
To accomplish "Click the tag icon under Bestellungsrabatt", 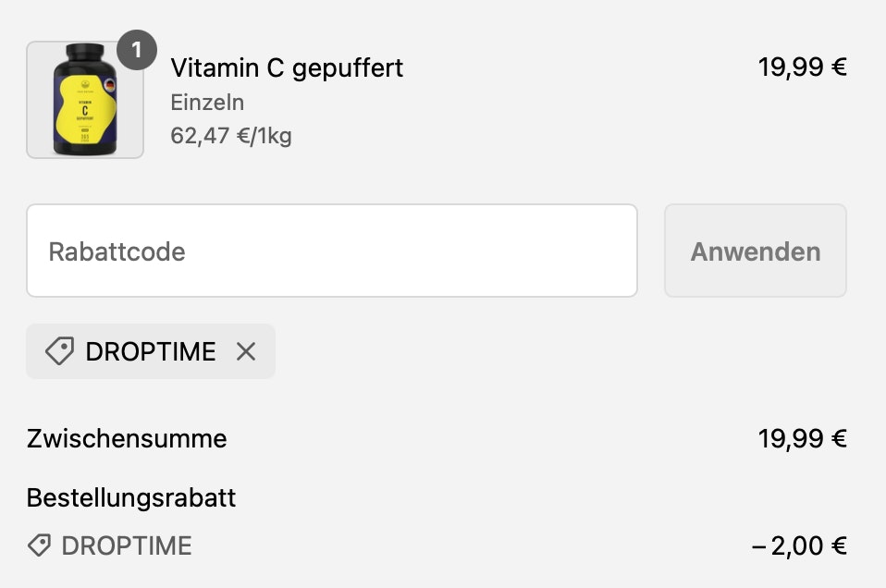I will coord(39,545).
